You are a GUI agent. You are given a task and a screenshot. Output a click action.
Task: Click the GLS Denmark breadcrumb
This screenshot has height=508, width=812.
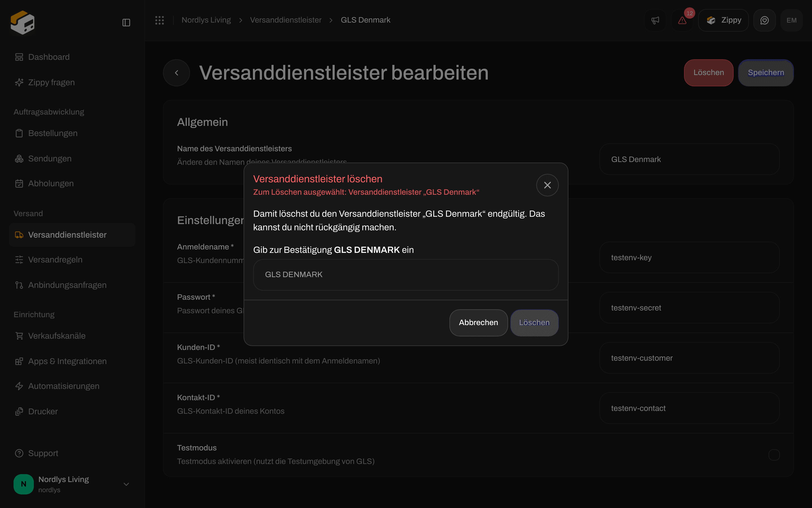tap(365, 20)
